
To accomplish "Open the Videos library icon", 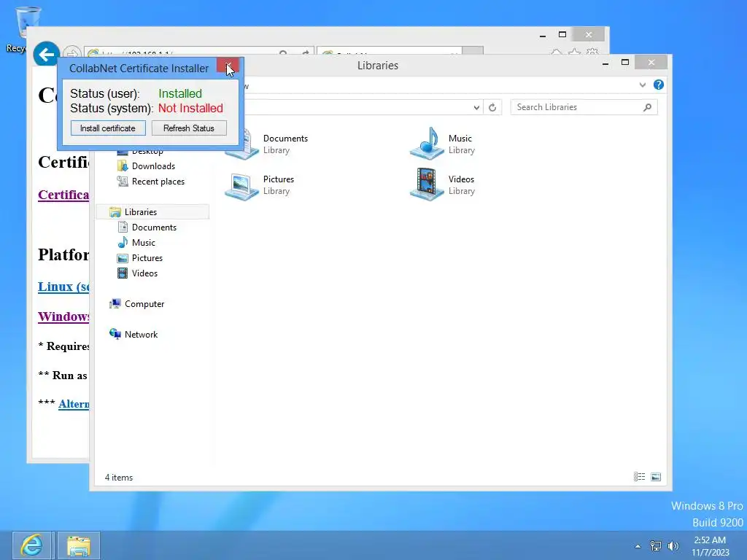I will (427, 184).
